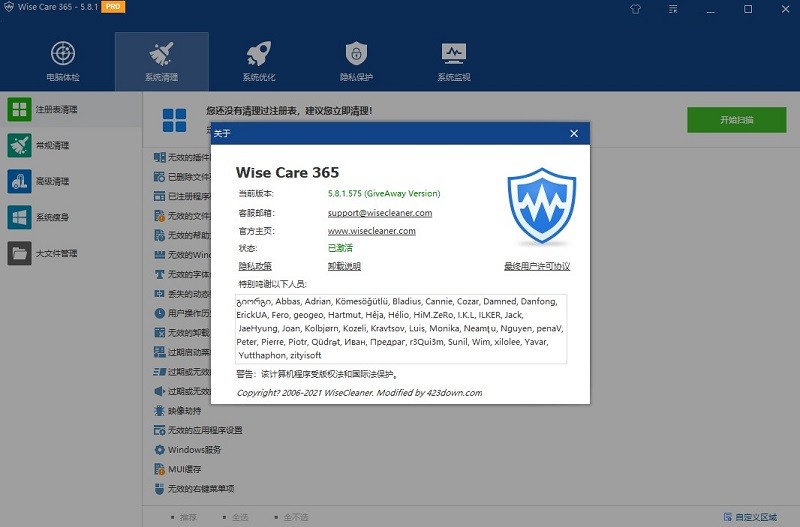Screen dimensions: 800x527
Task: Click the 已激活 status text
Action: pos(340,248)
